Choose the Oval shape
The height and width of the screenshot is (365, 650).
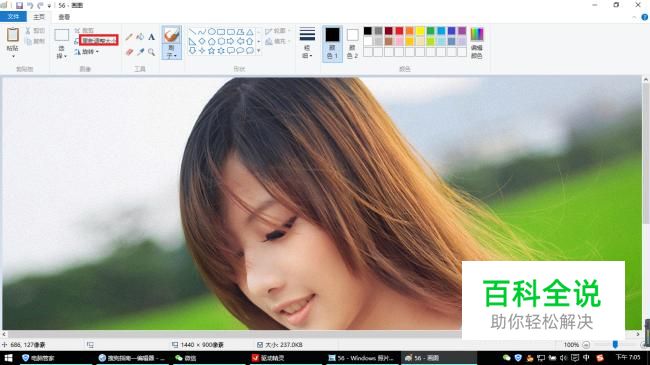[211, 32]
